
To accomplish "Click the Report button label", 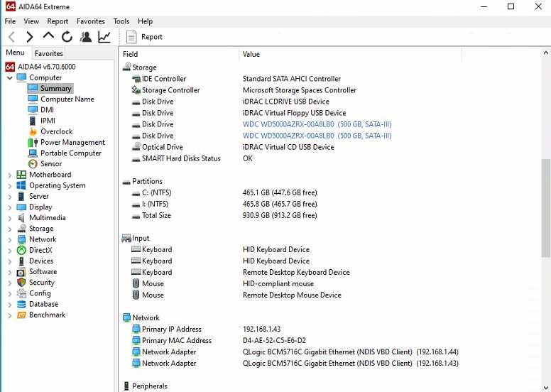I will 152,37.
